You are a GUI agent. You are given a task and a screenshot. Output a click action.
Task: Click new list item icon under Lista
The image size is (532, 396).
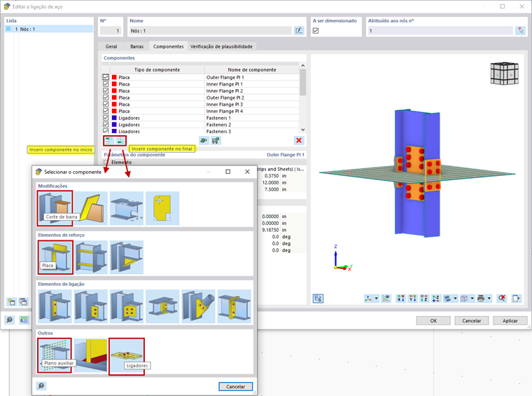tap(11, 301)
